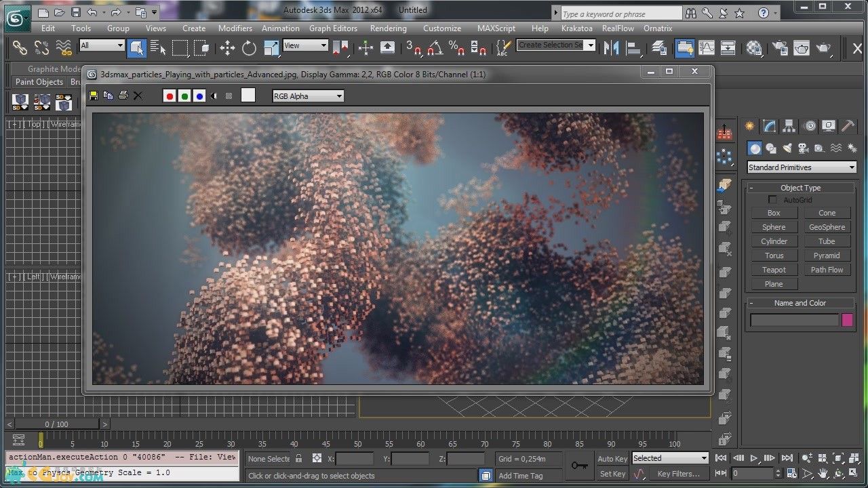
Task: Open the selection filter All dropdown
Action: (102, 45)
